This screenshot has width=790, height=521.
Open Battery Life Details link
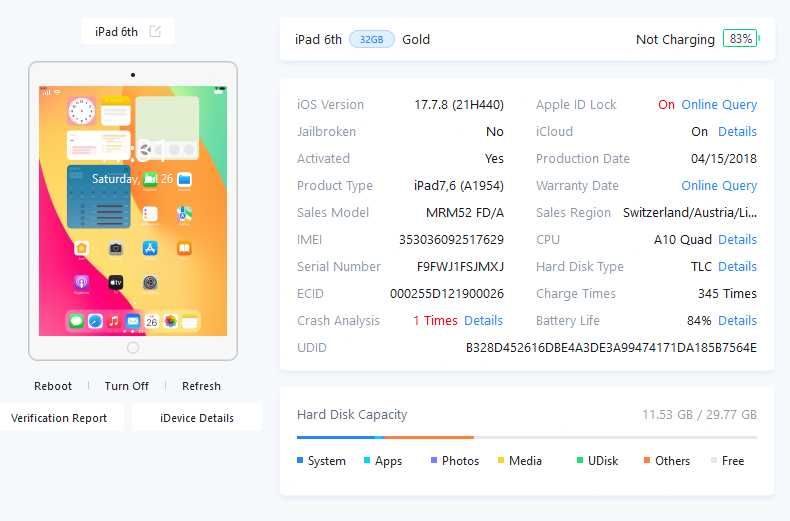[738, 320]
